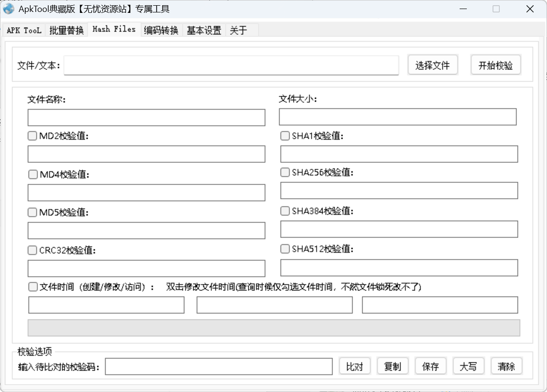This screenshot has width=547, height=392.
Task: Check the SHA384校验值 checkbox
Action: point(285,211)
